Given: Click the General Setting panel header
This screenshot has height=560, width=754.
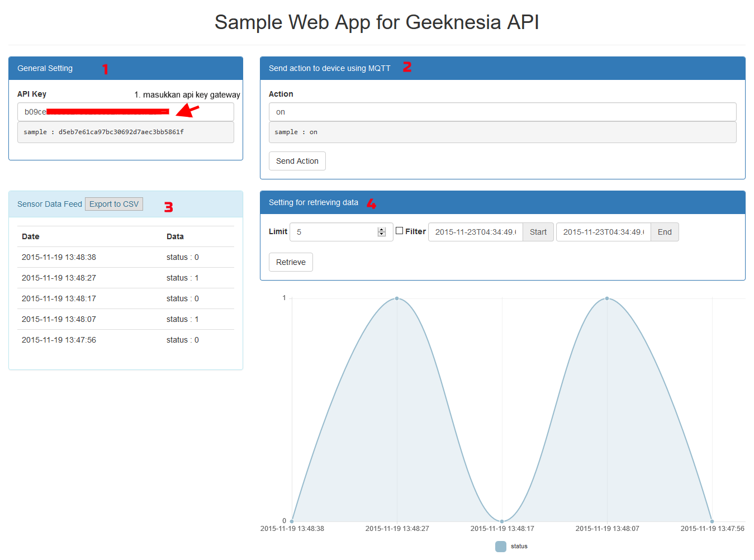Looking at the screenshot, I should click(126, 68).
